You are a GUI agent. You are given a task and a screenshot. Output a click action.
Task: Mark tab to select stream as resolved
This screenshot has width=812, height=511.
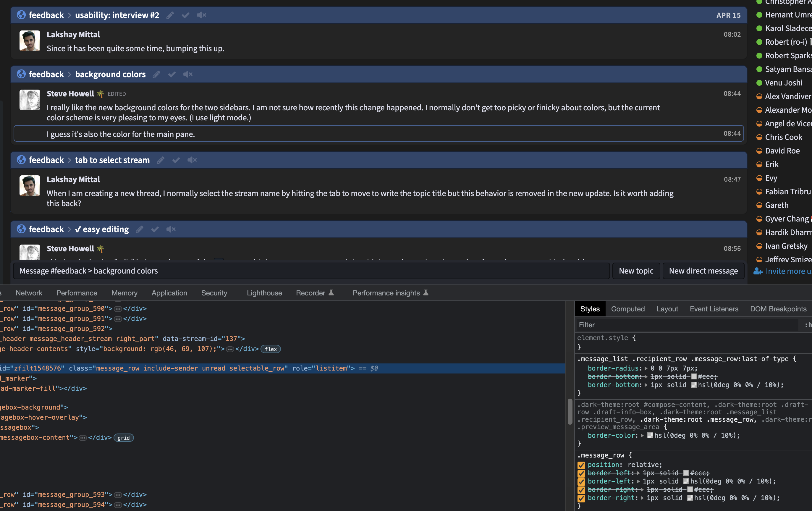[176, 160]
